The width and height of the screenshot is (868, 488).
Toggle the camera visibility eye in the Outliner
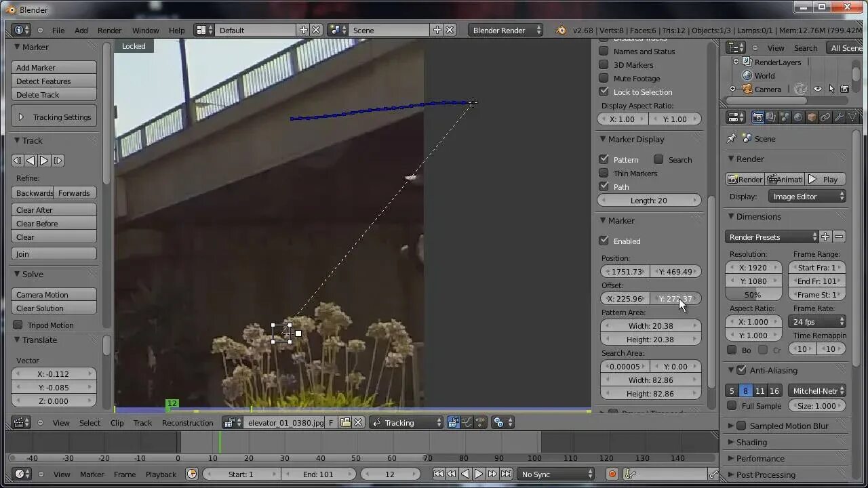(x=817, y=89)
